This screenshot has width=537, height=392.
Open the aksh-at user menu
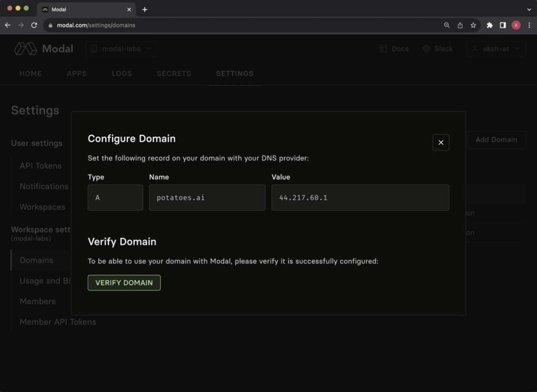496,49
